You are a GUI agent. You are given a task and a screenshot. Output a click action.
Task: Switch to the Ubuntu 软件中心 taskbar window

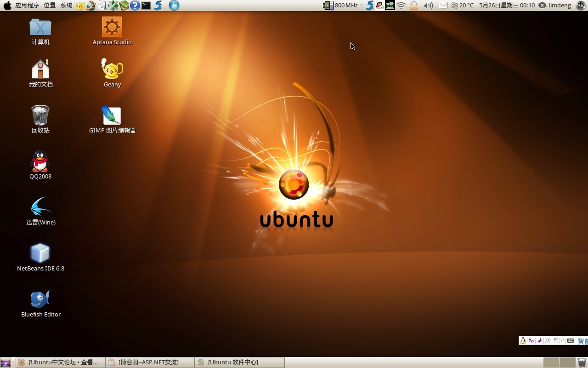click(240, 362)
